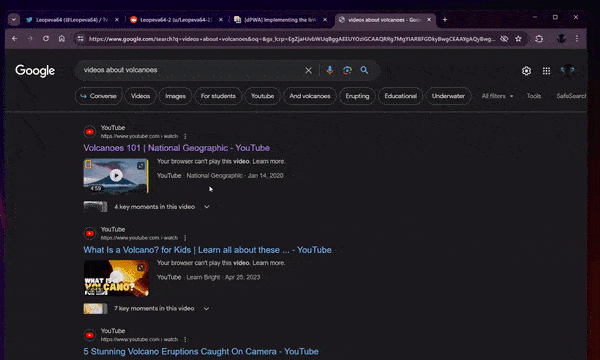Open 5 Stunning Volcano Eruptions link

[x=201, y=352]
